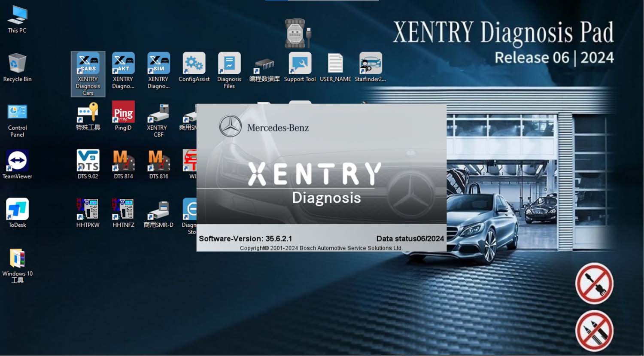Viewport: 644px width, 356px height.
Task: Open the Recycle Bin
Action: (x=17, y=64)
